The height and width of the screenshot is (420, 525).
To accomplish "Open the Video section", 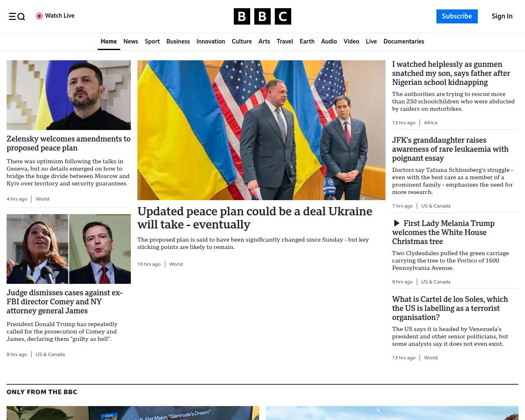I will pos(352,41).
